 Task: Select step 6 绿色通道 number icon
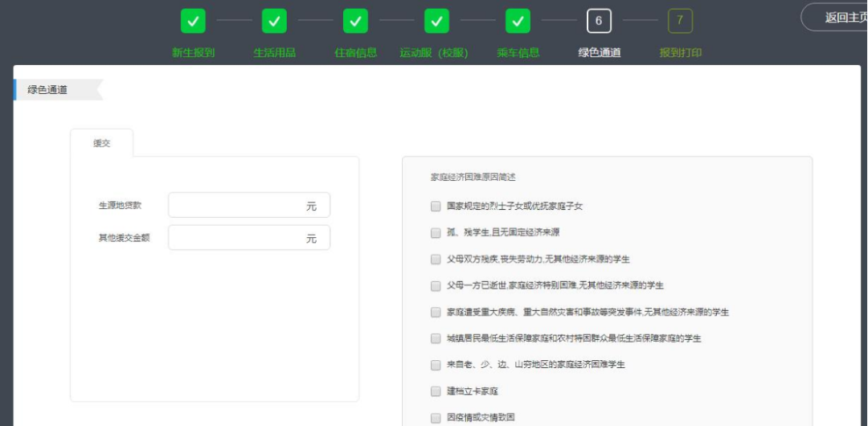point(599,22)
